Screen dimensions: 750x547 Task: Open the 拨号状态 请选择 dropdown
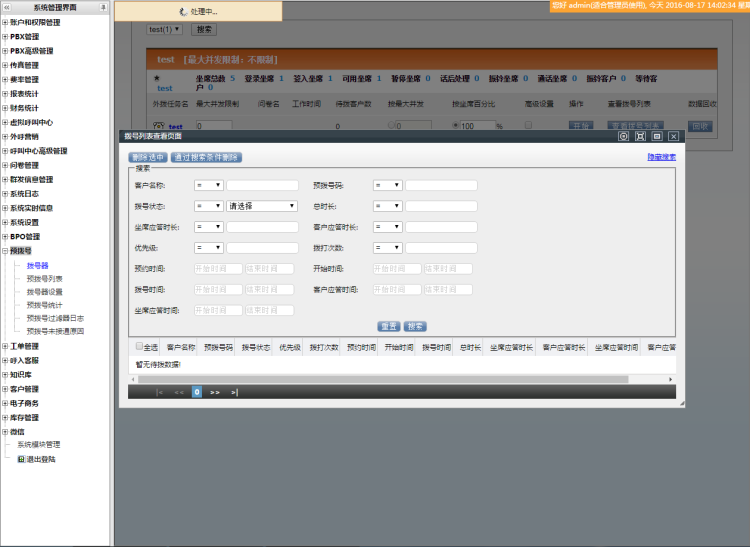coord(263,206)
